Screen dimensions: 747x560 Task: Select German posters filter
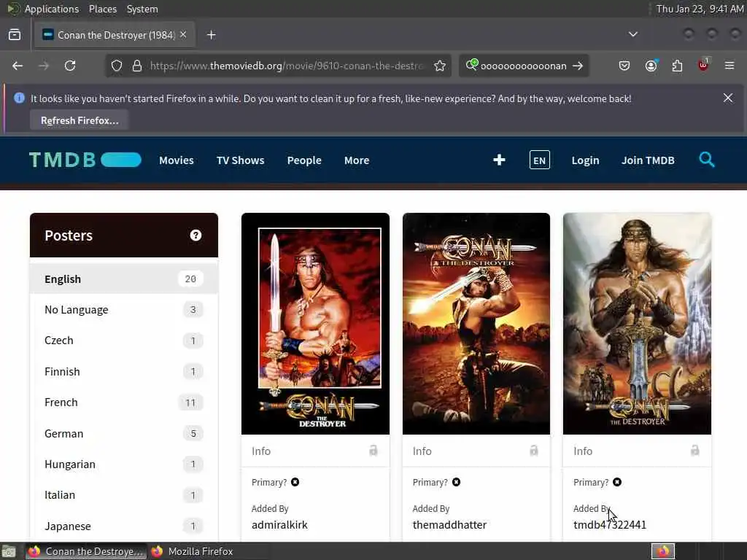(124, 433)
